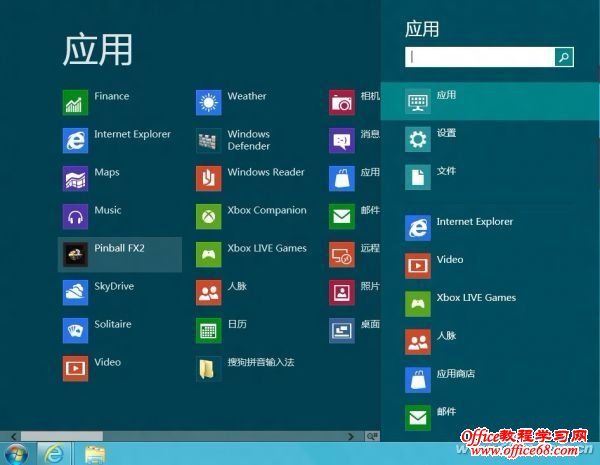
Task: Click the horizontal scrollbar thumb
Action: click(62, 436)
